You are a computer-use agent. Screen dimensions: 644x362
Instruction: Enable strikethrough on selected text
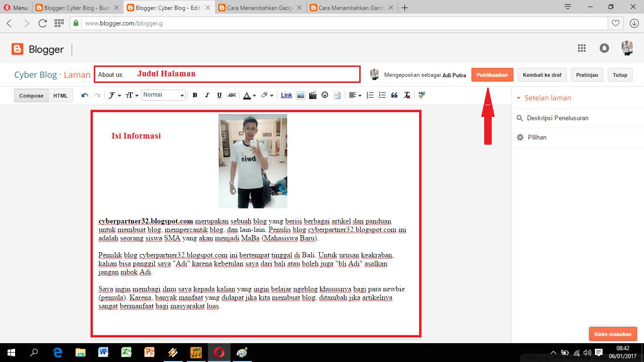click(231, 95)
